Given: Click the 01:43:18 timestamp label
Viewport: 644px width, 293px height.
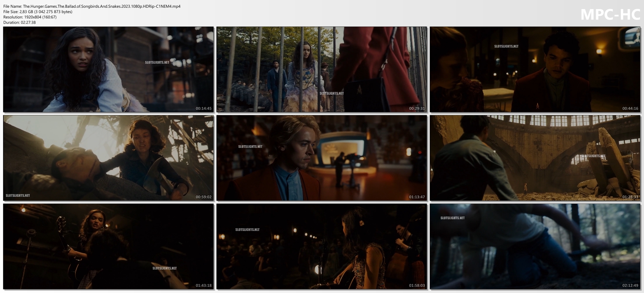Looking at the screenshot, I should click(x=204, y=286).
